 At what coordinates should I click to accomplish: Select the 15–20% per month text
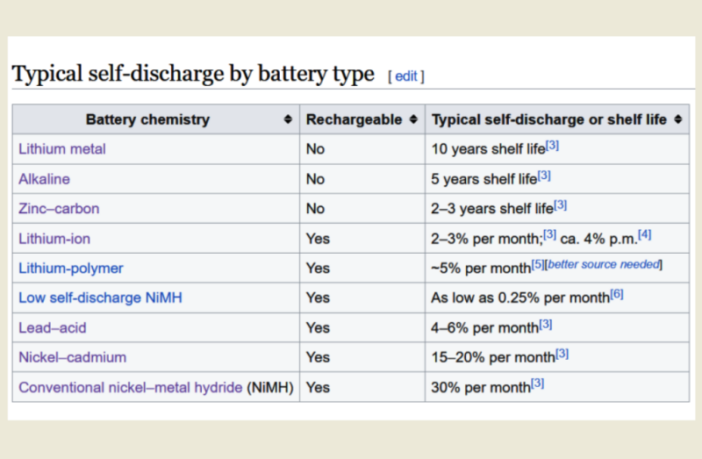493,357
